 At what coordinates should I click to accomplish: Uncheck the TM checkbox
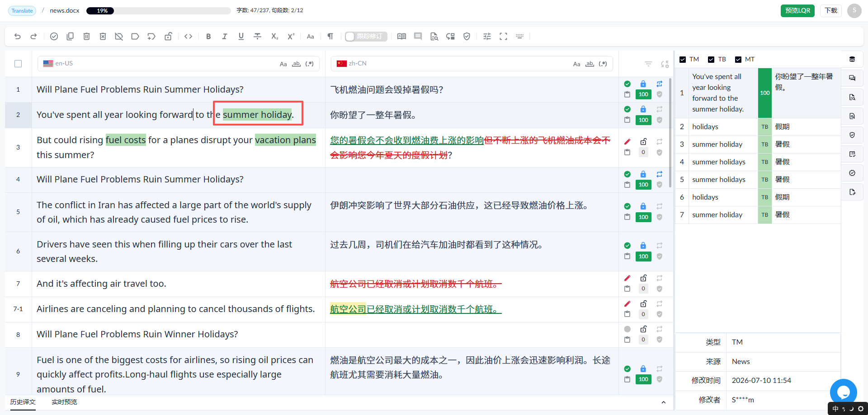click(x=683, y=60)
